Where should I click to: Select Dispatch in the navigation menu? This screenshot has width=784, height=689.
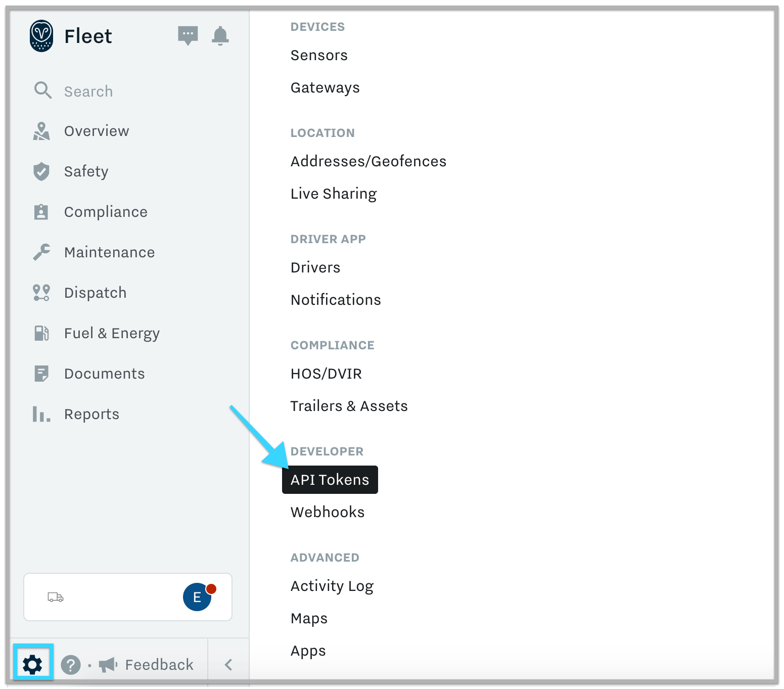click(95, 293)
